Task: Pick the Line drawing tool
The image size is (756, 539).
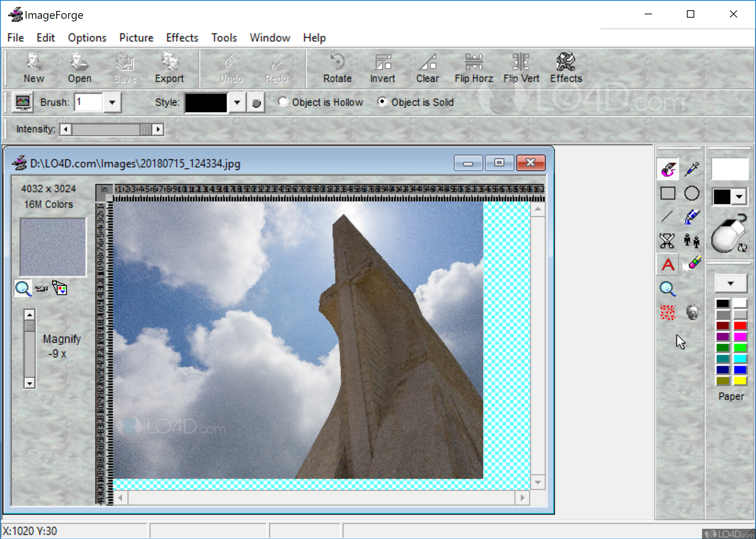Action: click(667, 217)
